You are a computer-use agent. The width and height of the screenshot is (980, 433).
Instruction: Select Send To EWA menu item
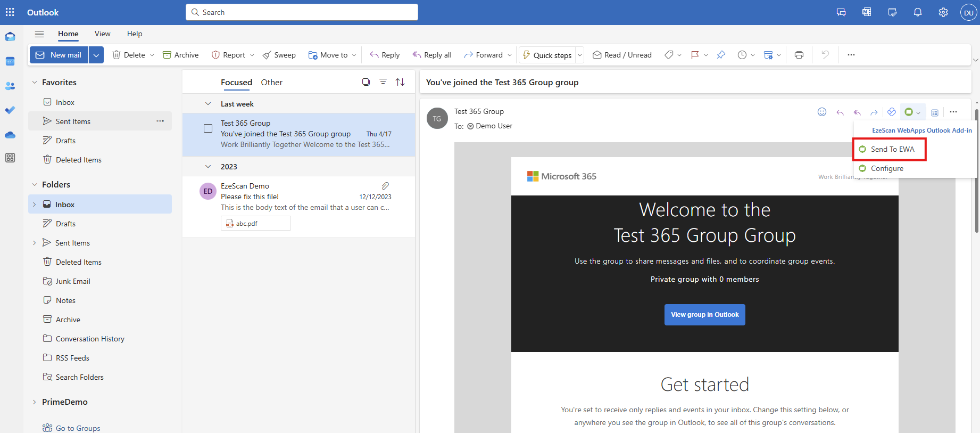click(892, 149)
